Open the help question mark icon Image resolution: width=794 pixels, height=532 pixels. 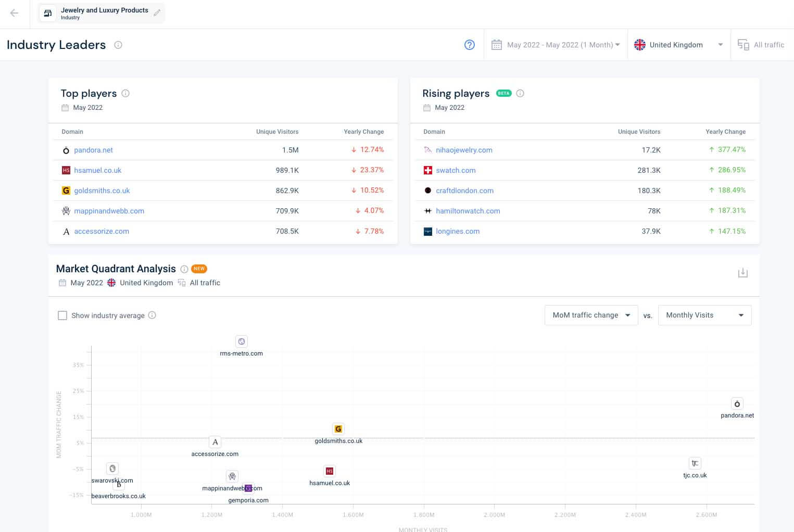tap(470, 45)
